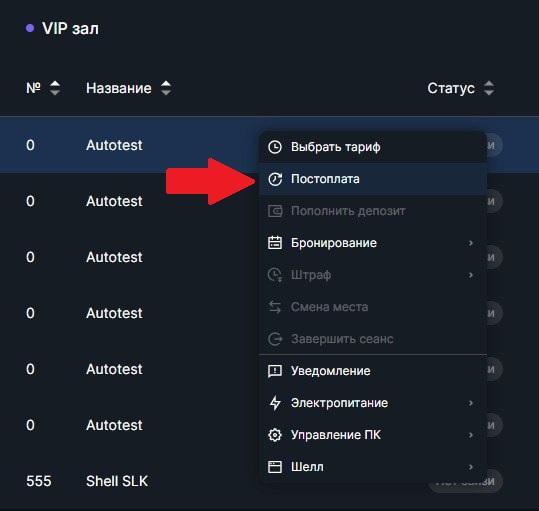The width and height of the screenshot is (539, 511).
Task: Sort by the Статус column arrows
Action: point(489,88)
